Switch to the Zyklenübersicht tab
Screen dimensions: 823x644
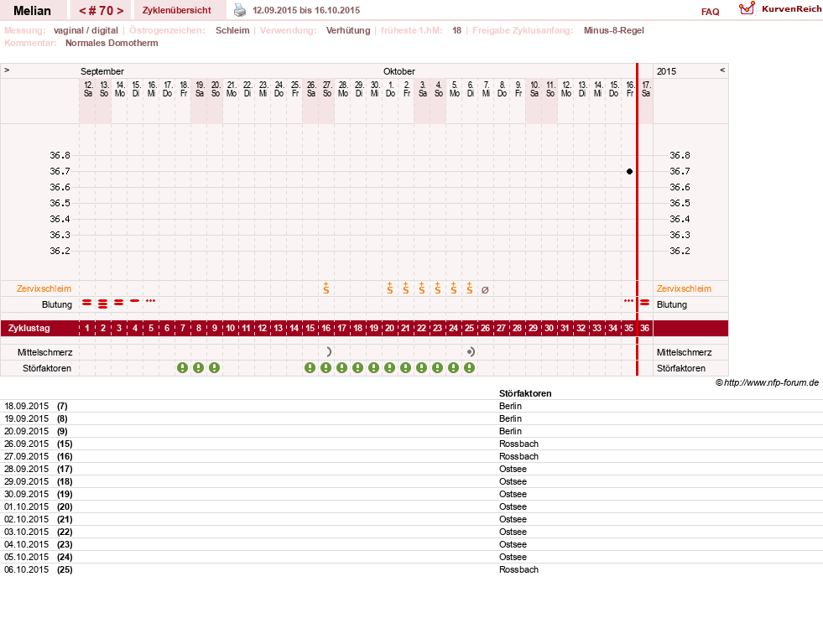(177, 10)
